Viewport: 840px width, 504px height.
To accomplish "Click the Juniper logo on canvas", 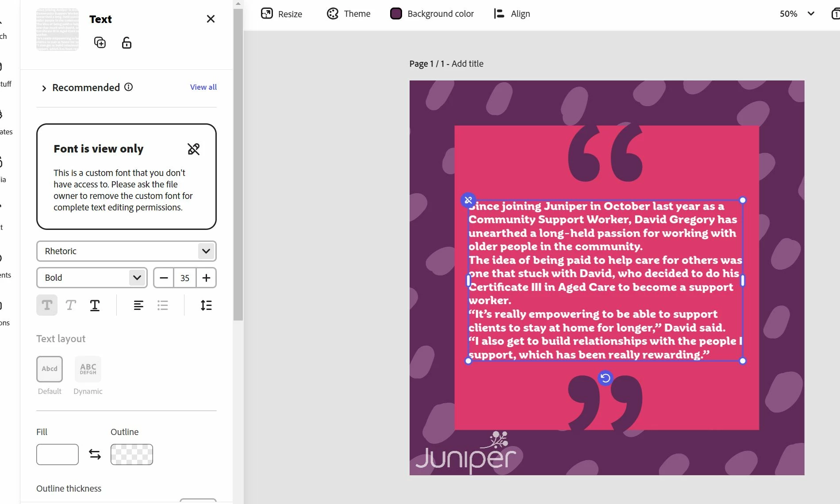I will (466, 452).
